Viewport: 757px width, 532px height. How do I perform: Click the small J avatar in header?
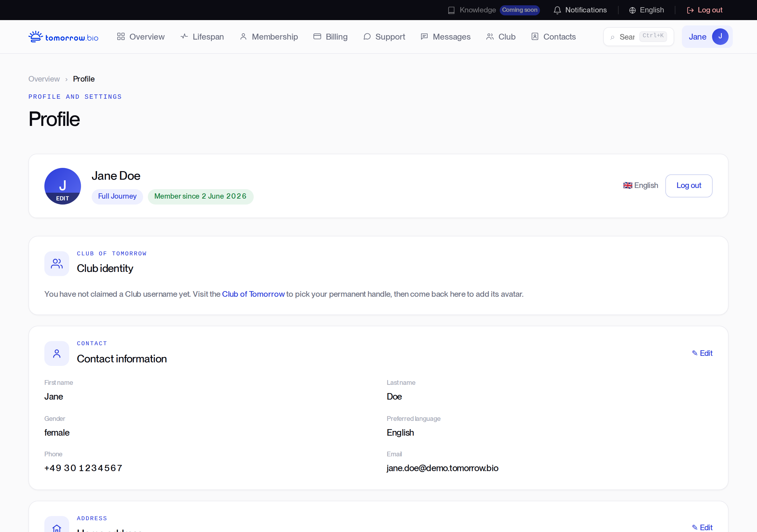(x=720, y=37)
